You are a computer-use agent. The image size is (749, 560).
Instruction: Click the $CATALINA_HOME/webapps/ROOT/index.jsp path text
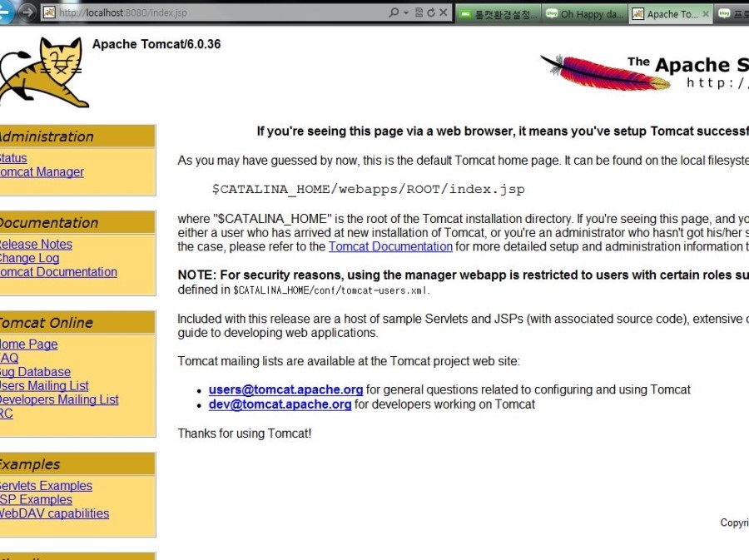point(369,189)
